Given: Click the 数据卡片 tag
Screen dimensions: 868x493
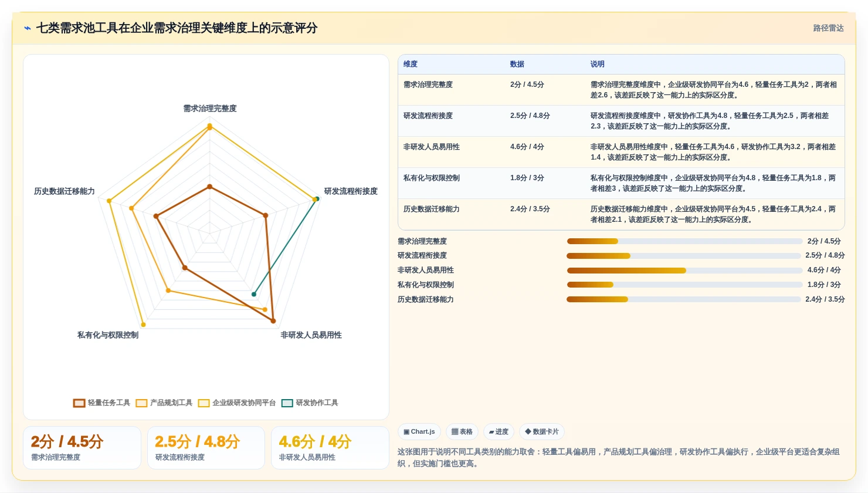Looking at the screenshot, I should 542,432.
